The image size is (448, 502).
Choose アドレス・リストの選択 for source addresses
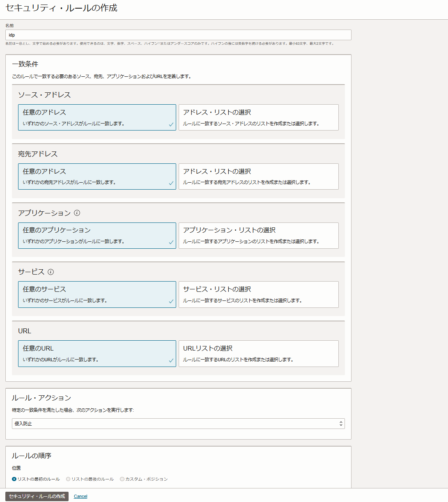tap(258, 117)
